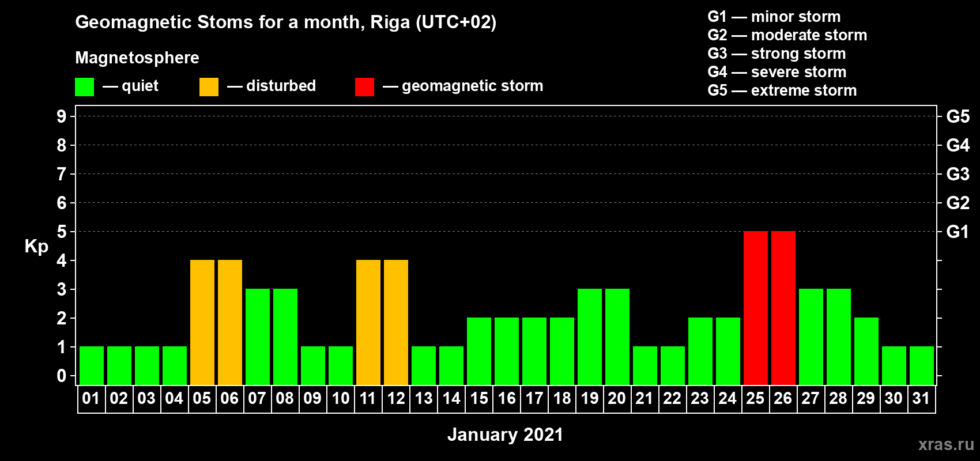Click the G2 label on the right axis
Image resolution: width=980 pixels, height=461 pixels.
click(x=958, y=203)
